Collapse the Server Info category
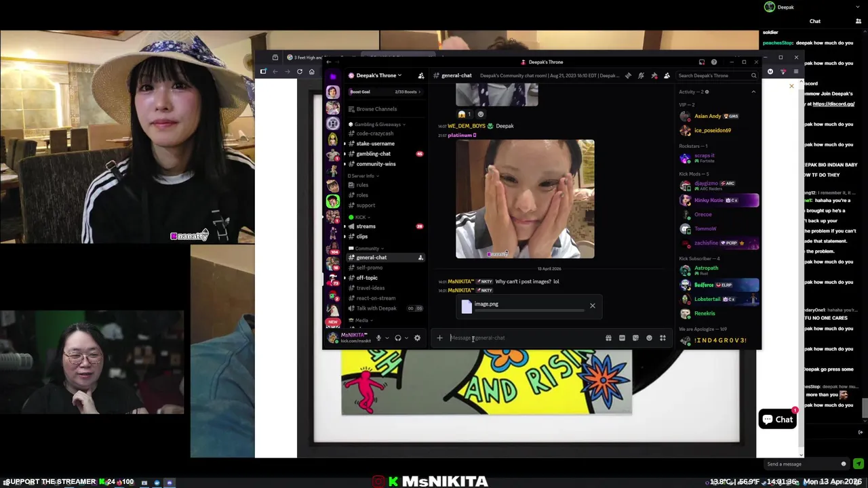868x488 pixels. [363, 176]
